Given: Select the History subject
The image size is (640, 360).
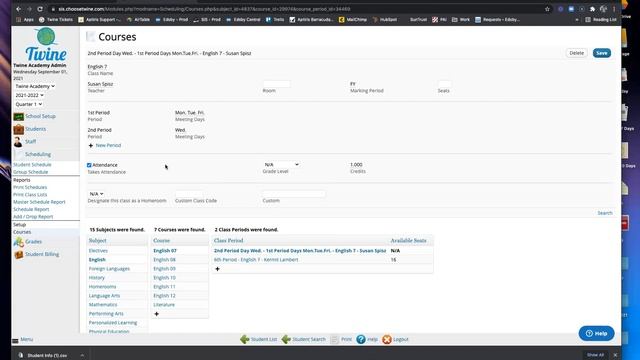Looking at the screenshot, I should 97,278.
